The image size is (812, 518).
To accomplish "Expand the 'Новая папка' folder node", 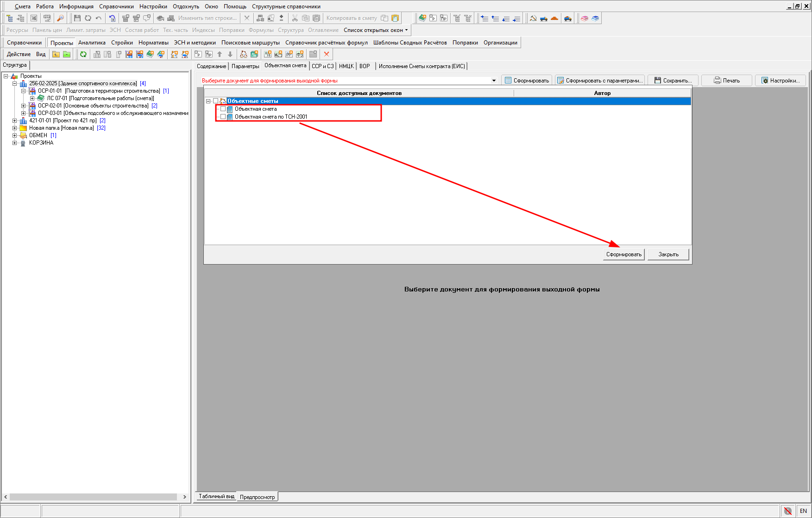I will 15,128.
